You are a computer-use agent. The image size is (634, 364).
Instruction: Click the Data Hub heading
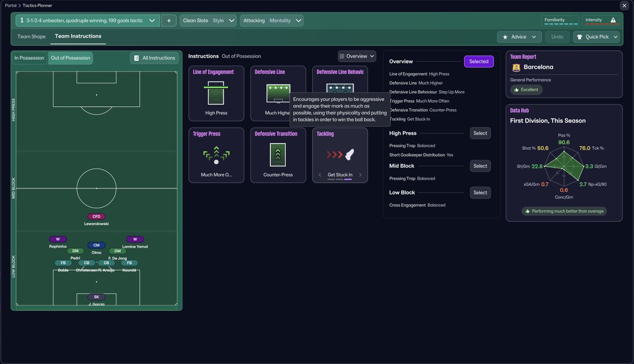[x=519, y=110]
